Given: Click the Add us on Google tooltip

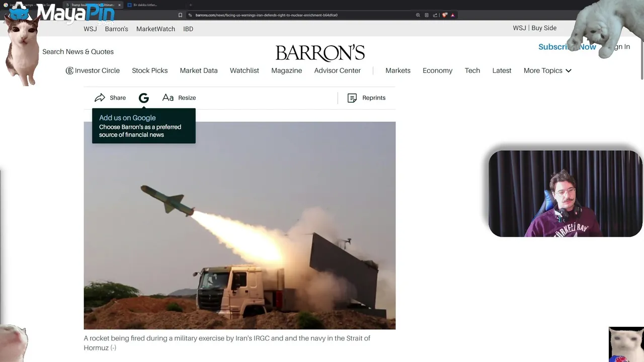Looking at the screenshot, I should [x=144, y=126].
